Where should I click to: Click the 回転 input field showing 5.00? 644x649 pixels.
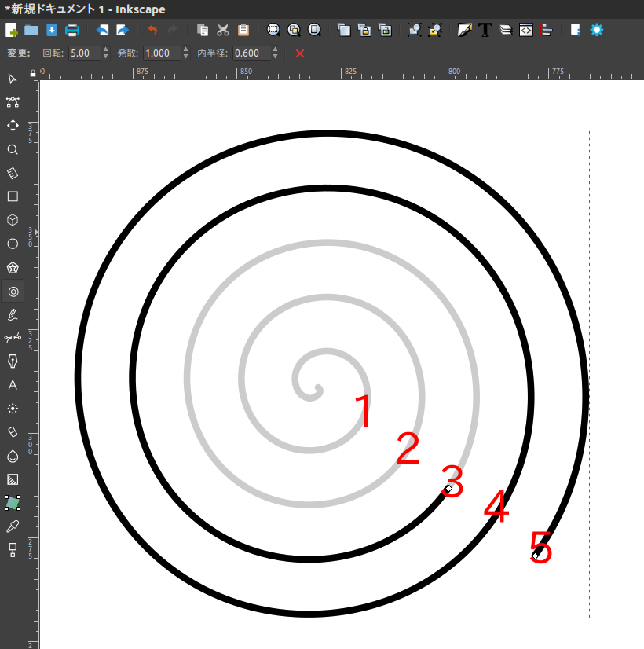[85, 53]
